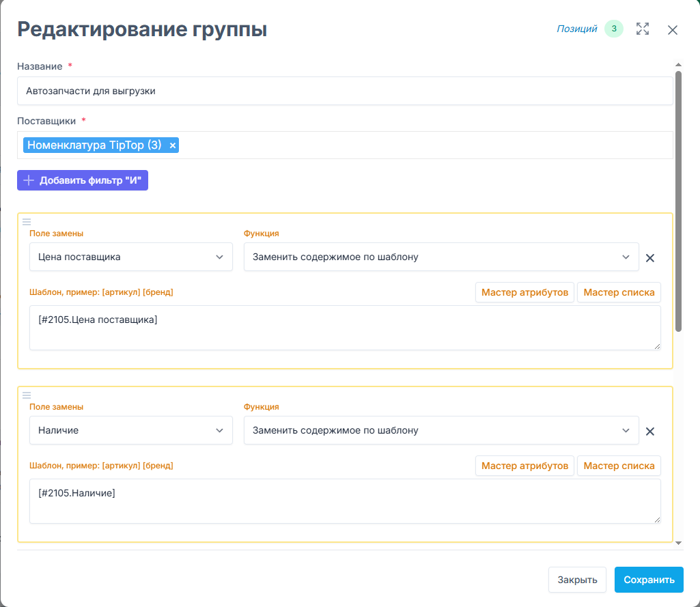The image size is (700, 607).
Task: Expand the first Функция dropdown
Action: (x=440, y=257)
